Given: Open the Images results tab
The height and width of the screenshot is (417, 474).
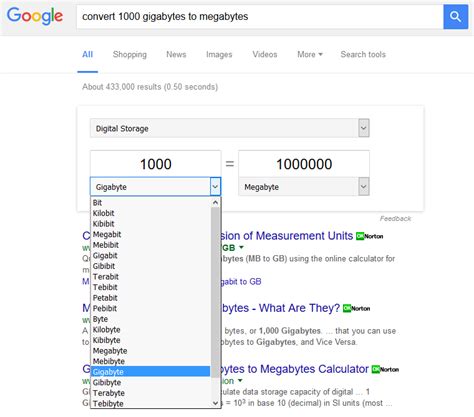Looking at the screenshot, I should click(x=219, y=54).
